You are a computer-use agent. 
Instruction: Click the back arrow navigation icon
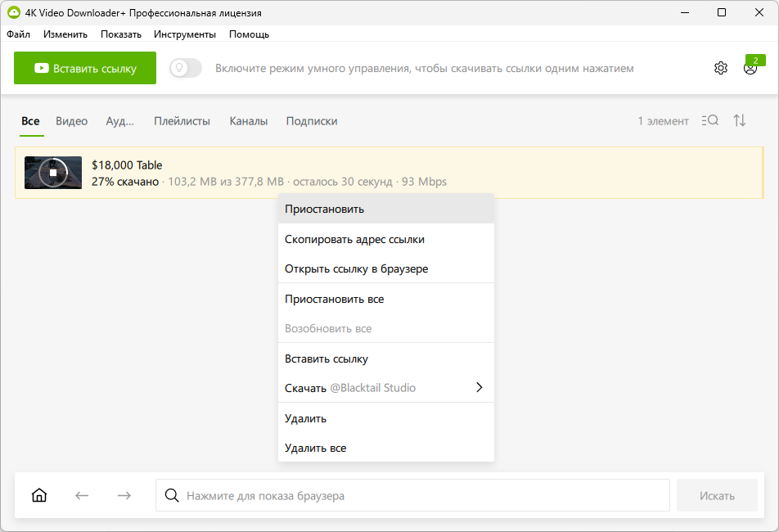click(82, 495)
